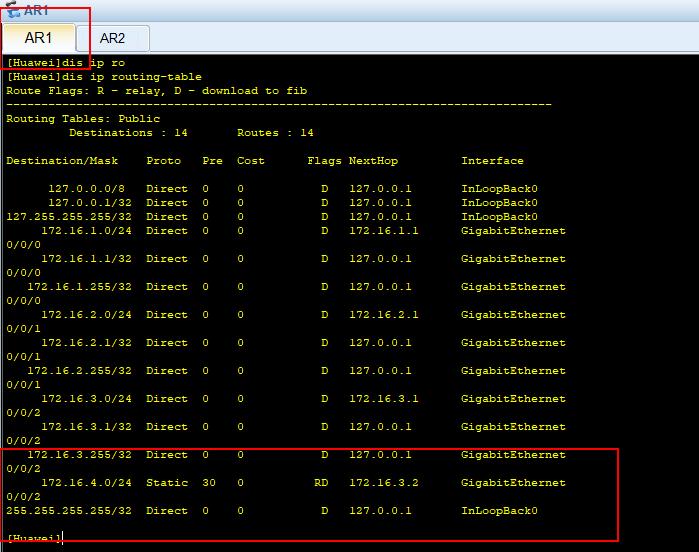Image resolution: width=699 pixels, height=552 pixels.
Task: Click the Pre column header
Action: [213, 161]
